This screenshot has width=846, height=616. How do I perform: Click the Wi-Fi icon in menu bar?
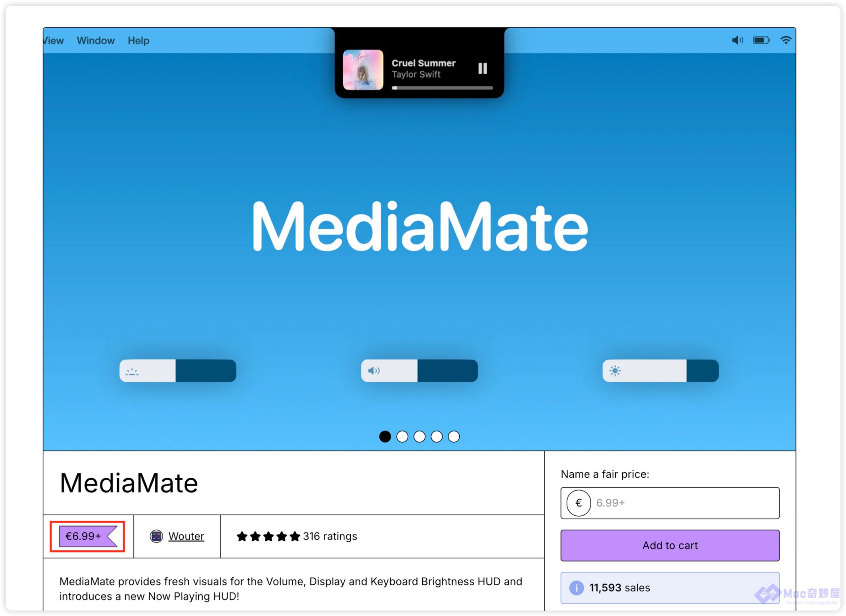[786, 40]
